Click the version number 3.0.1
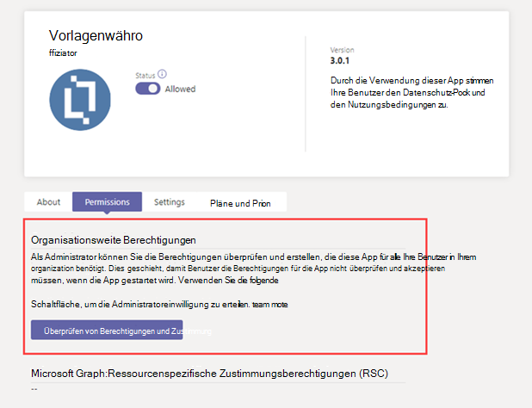The height and width of the screenshot is (408, 532). [340, 61]
